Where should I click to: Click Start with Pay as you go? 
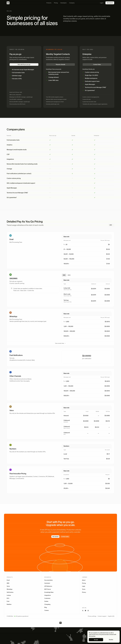(x=24, y=65)
